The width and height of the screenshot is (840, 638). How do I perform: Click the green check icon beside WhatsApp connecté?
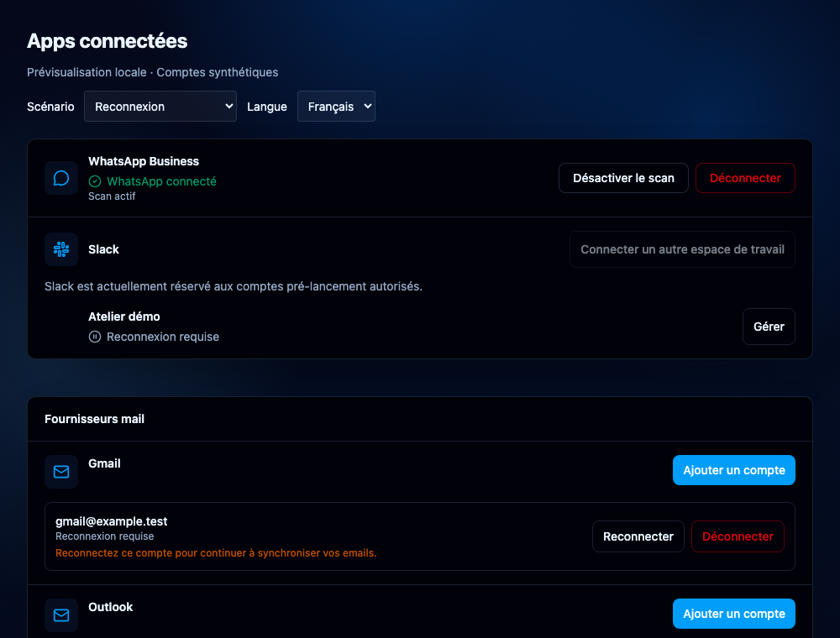tap(95, 181)
